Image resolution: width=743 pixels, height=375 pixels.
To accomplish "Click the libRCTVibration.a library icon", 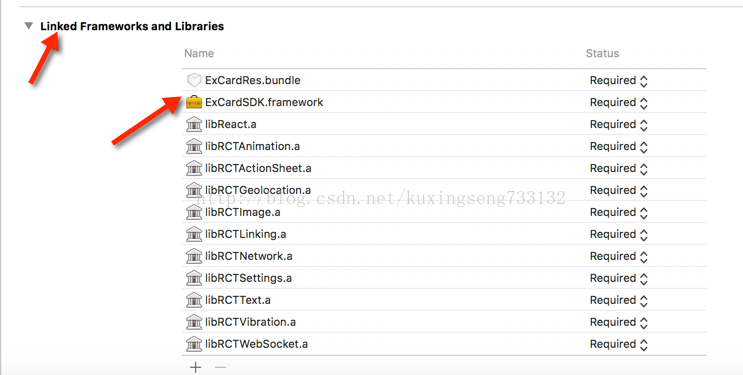I will coord(194,322).
